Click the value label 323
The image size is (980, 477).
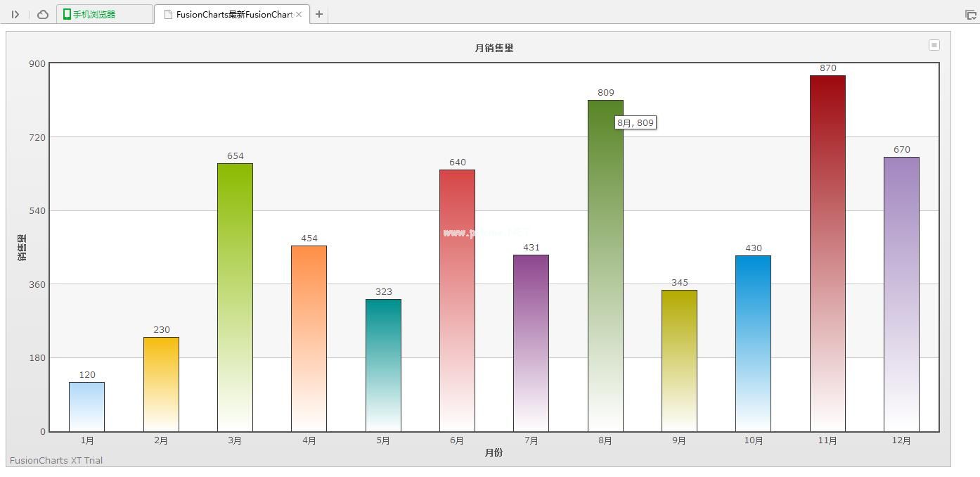[384, 292]
